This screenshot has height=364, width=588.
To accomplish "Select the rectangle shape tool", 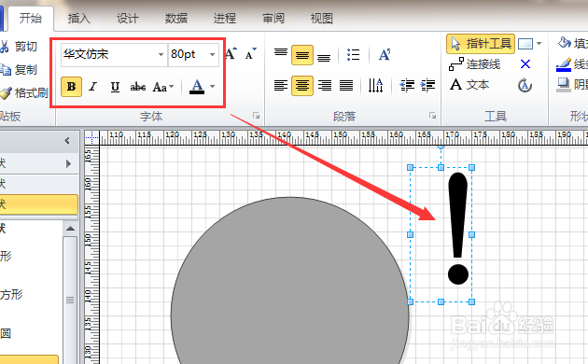I will pyautogui.click(x=525, y=44).
